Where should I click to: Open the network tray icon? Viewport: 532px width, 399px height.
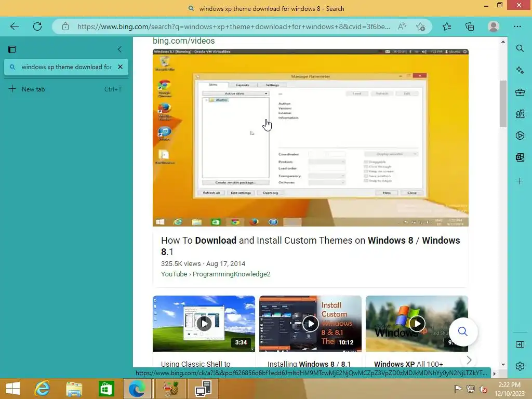[470, 389]
